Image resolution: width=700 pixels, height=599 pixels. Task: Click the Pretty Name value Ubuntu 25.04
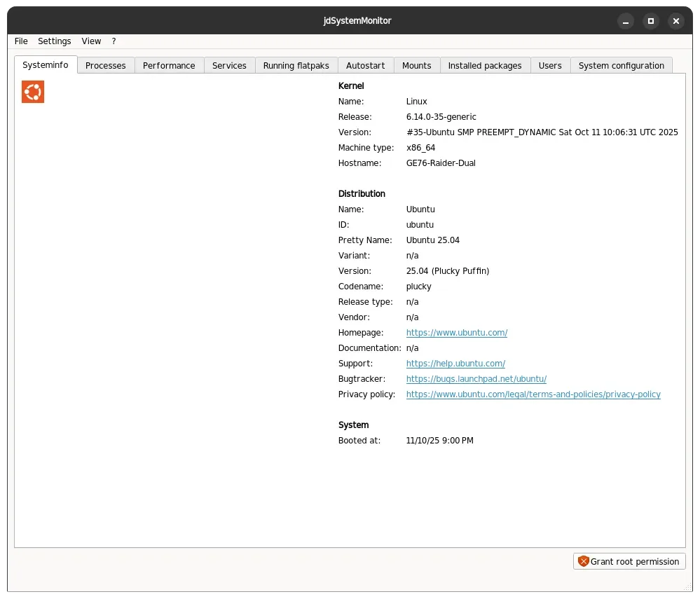pos(432,240)
